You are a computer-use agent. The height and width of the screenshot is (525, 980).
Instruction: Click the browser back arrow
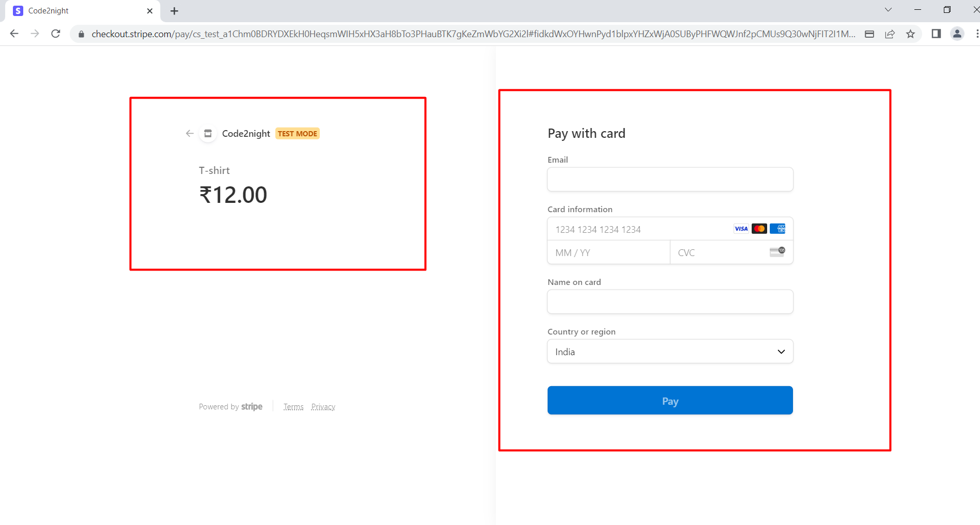click(14, 34)
